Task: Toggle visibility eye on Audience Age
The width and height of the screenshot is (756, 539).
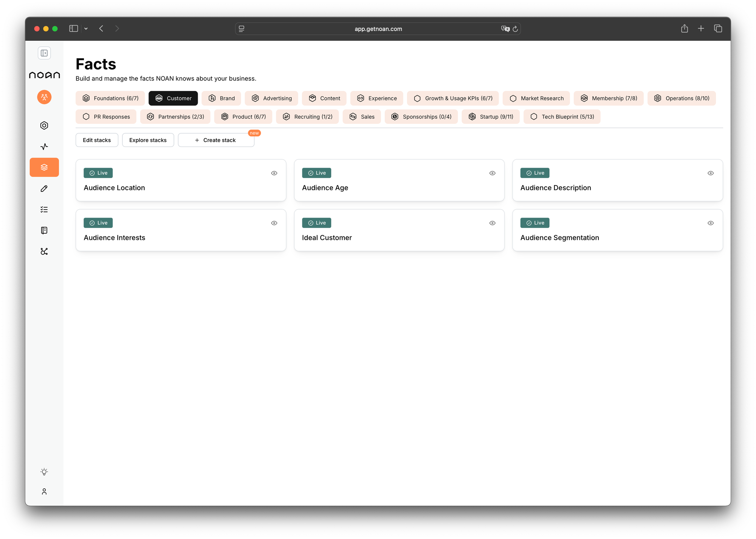Action: coord(492,173)
